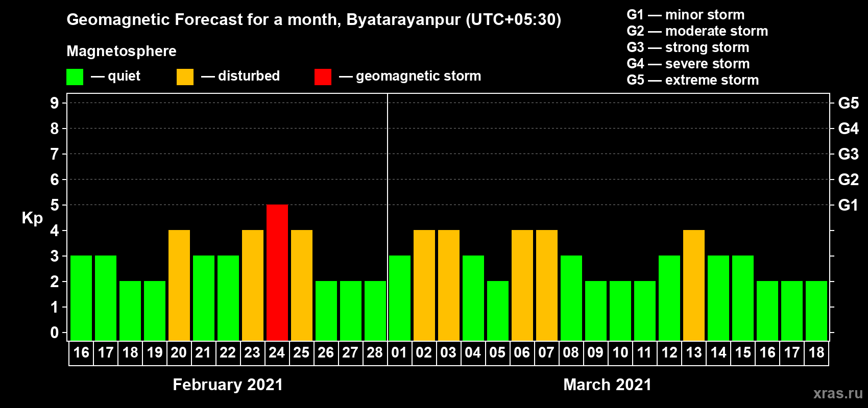Click 'G3 — strong storm' legend text
Image resolution: width=868 pixels, height=408 pixels.
pos(688,47)
